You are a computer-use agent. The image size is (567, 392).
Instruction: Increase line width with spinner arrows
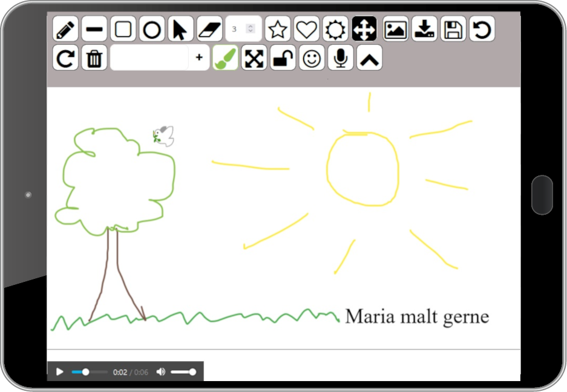(x=251, y=27)
